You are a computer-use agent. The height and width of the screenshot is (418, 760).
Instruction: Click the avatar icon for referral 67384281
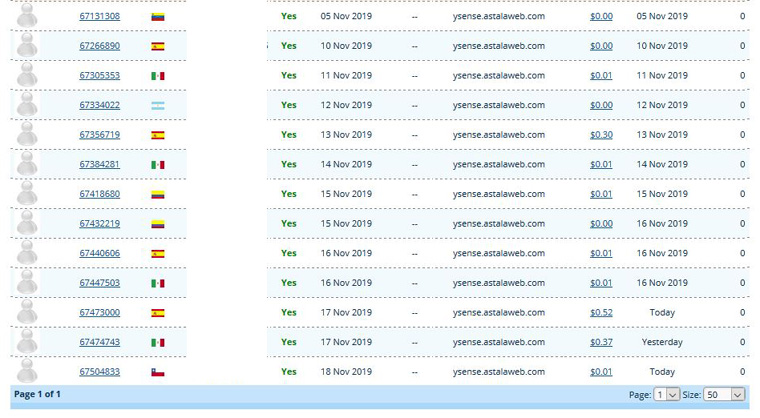tap(27, 164)
